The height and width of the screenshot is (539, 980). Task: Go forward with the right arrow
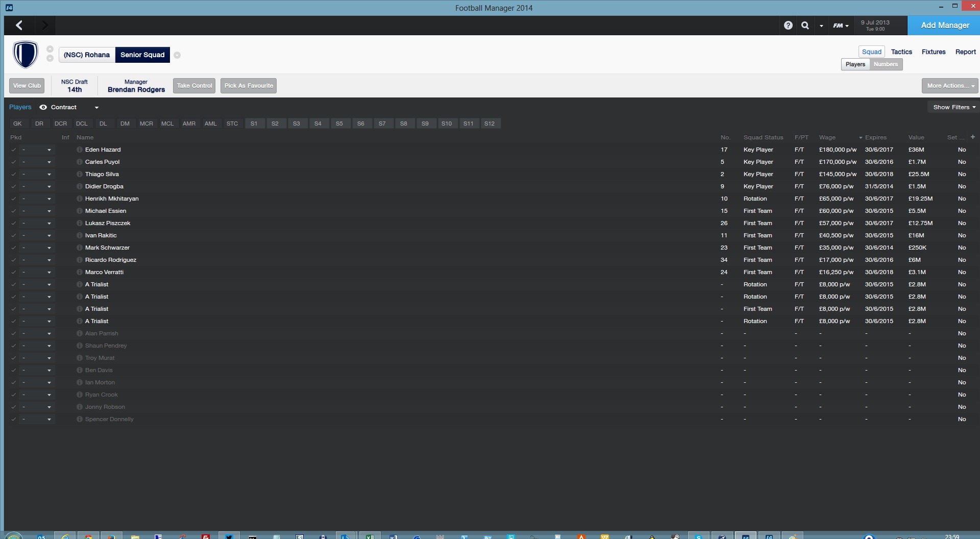point(45,25)
